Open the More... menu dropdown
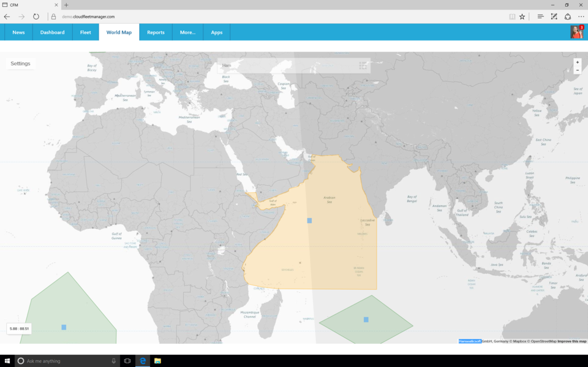 [187, 32]
